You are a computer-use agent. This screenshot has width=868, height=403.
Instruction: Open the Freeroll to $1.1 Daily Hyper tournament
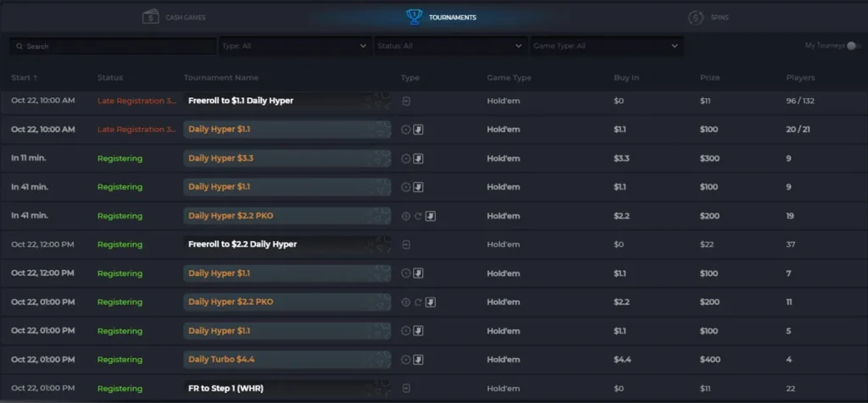[287, 101]
